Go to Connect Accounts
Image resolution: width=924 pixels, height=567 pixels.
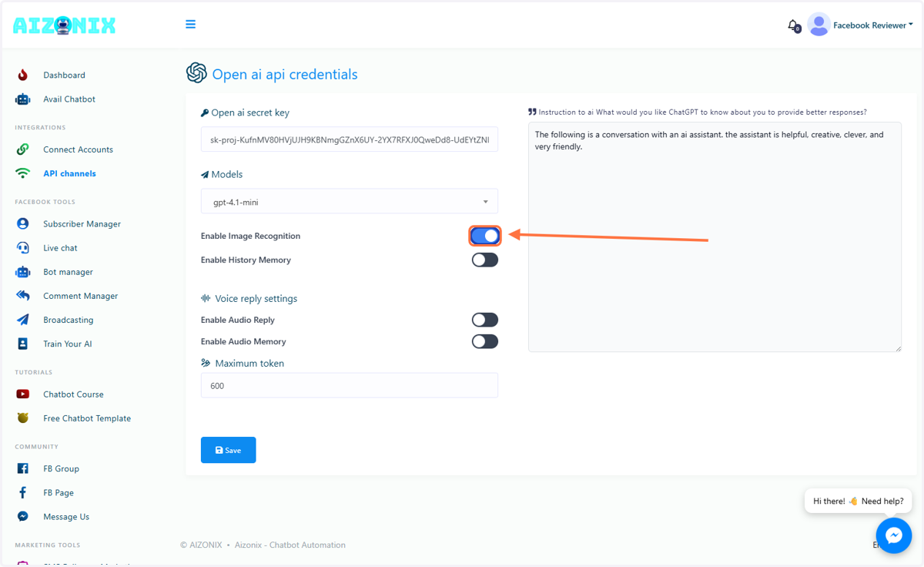tap(78, 149)
